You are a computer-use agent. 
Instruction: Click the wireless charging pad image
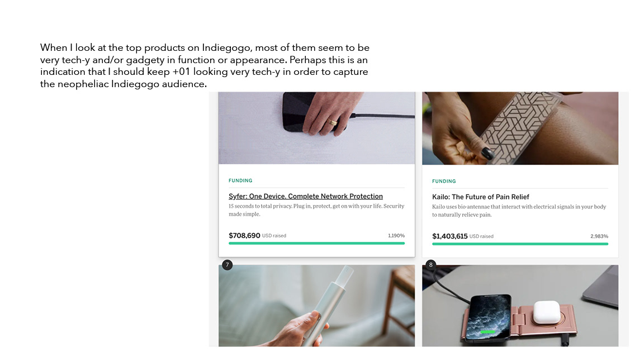[x=520, y=306]
